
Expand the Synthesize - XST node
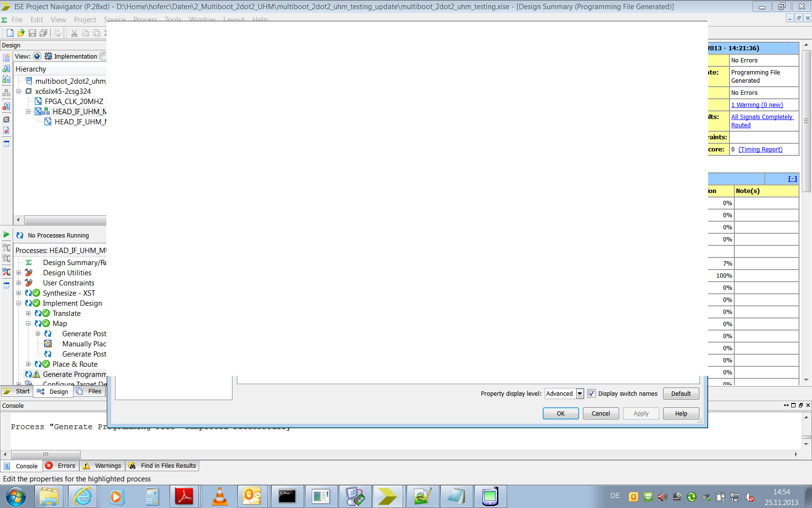tap(18, 293)
